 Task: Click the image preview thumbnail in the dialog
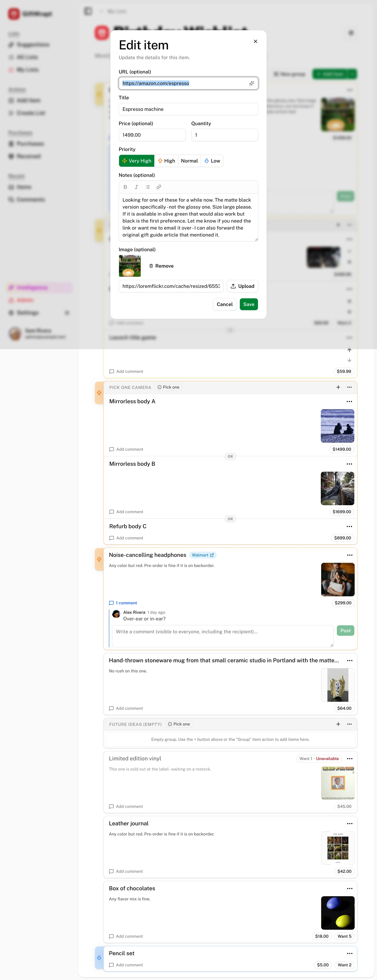tap(130, 266)
